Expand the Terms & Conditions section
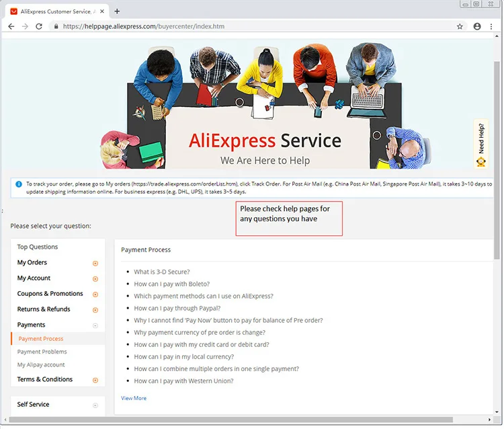The image size is (504, 429). click(x=95, y=380)
